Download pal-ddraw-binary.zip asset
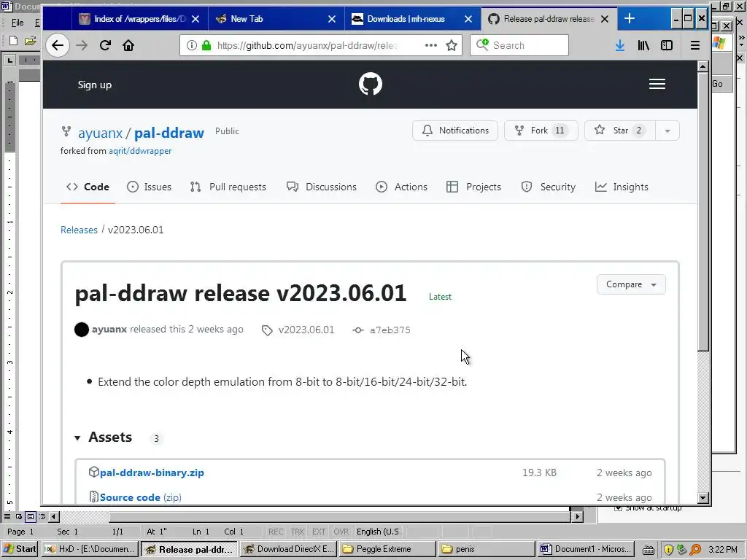This screenshot has width=747, height=560. coord(152,472)
